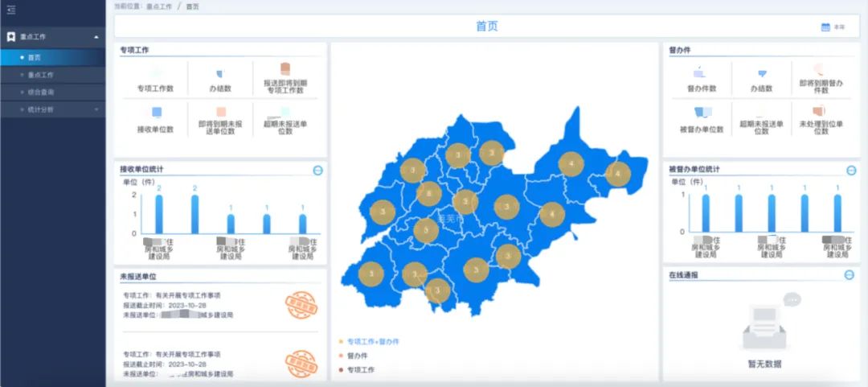Open 综合查询 in the sidebar
Viewport: 868px width, 387px height.
(x=40, y=92)
